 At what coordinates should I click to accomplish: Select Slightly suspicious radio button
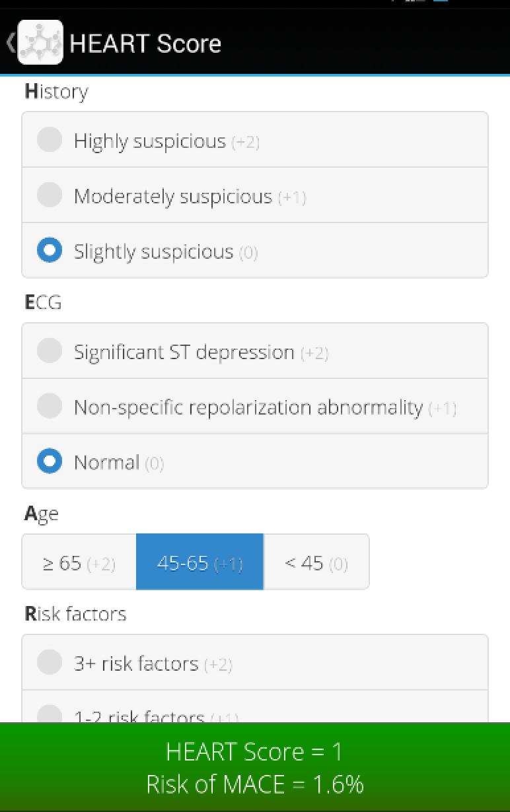coord(50,251)
